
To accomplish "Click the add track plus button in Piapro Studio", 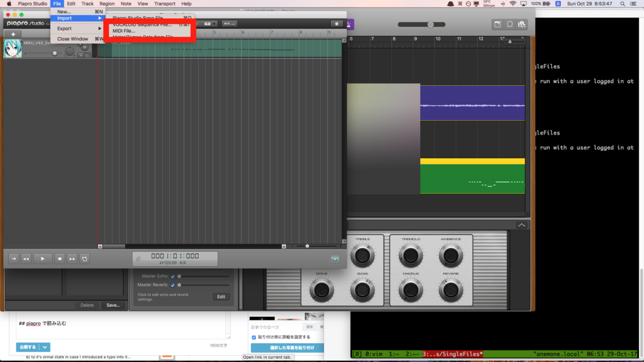I will (13, 35).
